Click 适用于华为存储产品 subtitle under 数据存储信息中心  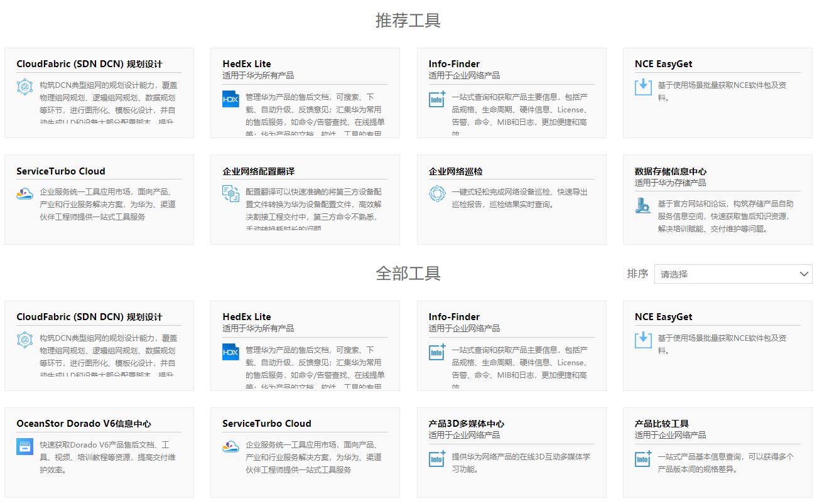[671, 183]
